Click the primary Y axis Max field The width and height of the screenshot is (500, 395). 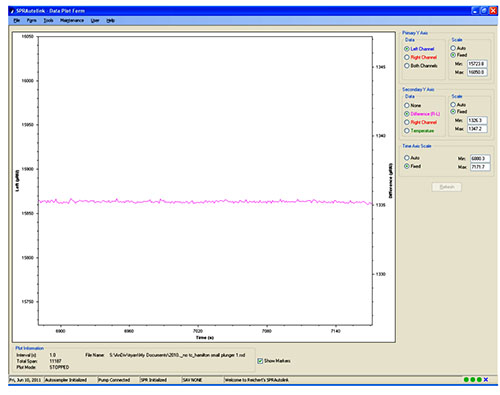click(477, 72)
